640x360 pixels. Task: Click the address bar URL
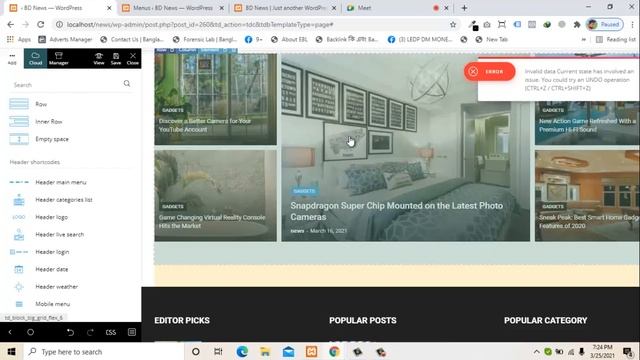(x=200, y=24)
